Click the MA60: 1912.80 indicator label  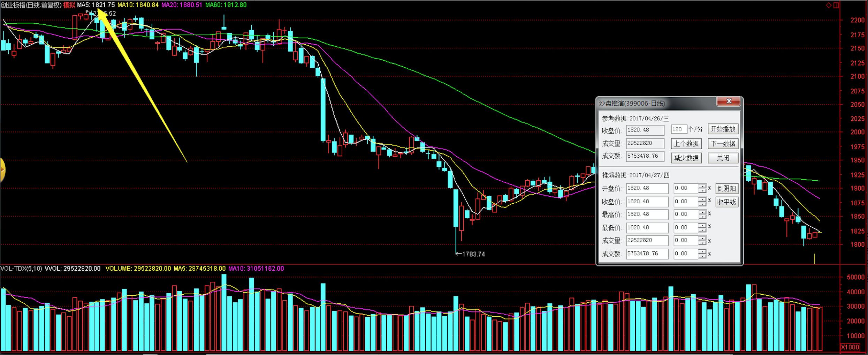click(226, 5)
